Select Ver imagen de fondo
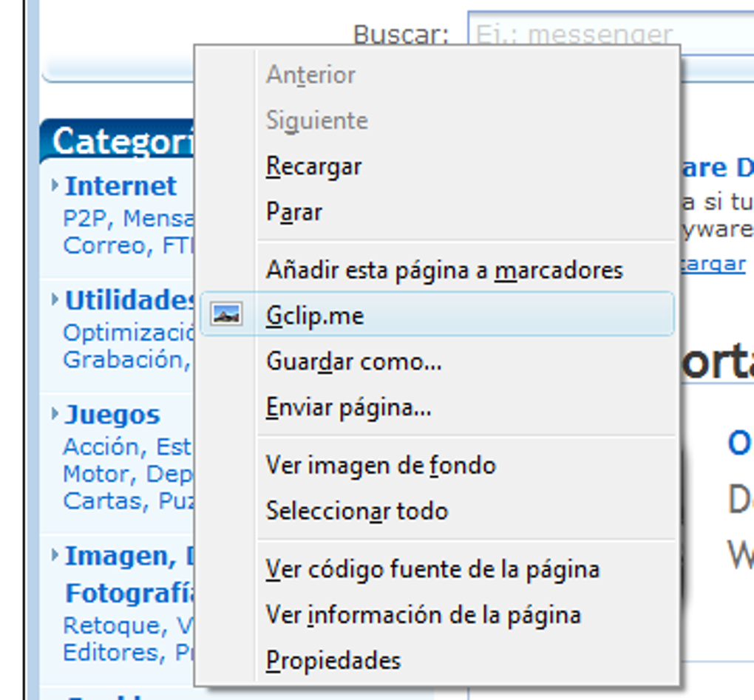This screenshot has width=754, height=700. (x=380, y=465)
